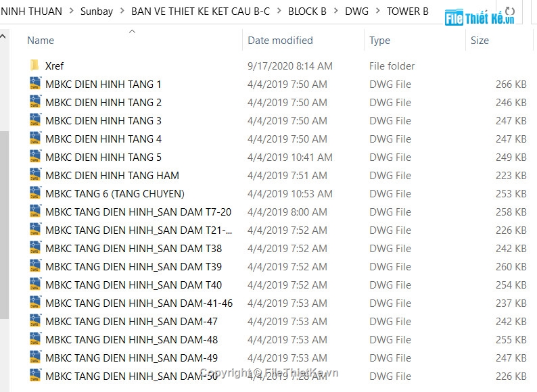Navigate to BAN VE THIET KE KET CAU B-C
The image size is (537, 392).
(x=200, y=11)
